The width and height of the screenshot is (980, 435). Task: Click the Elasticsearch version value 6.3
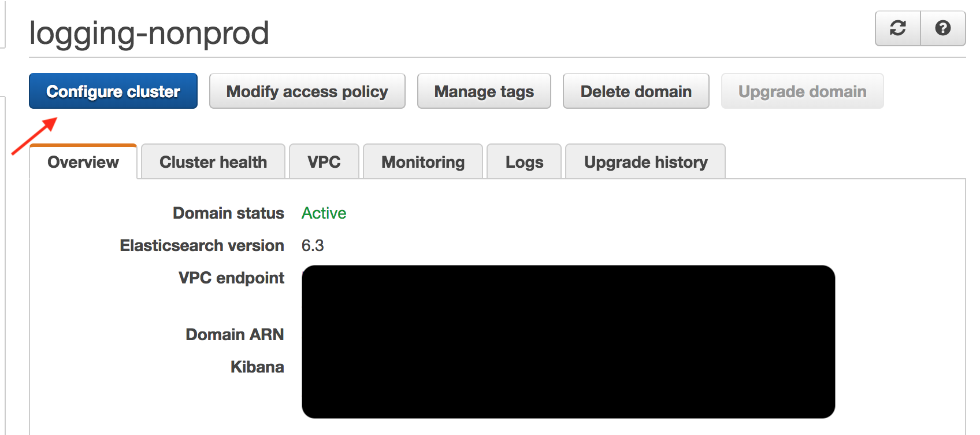point(313,245)
